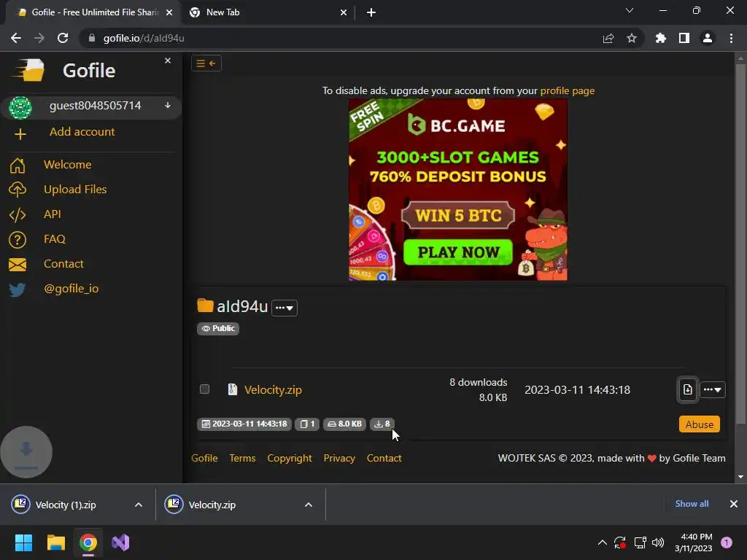Click the 8.0 KB size badge
The height and width of the screenshot is (560, 747).
[345, 424]
